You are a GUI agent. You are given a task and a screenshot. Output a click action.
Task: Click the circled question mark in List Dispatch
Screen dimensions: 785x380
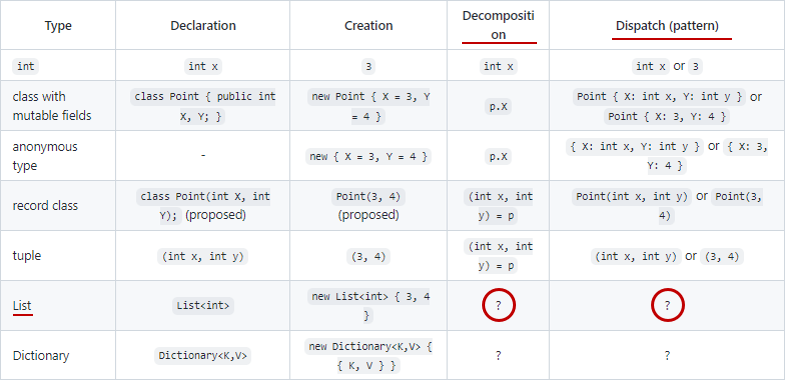667,305
